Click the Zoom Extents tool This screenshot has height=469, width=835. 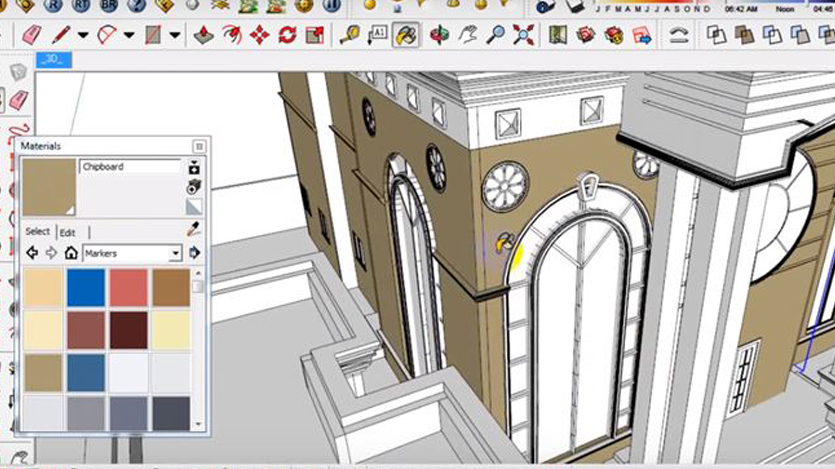tap(523, 35)
